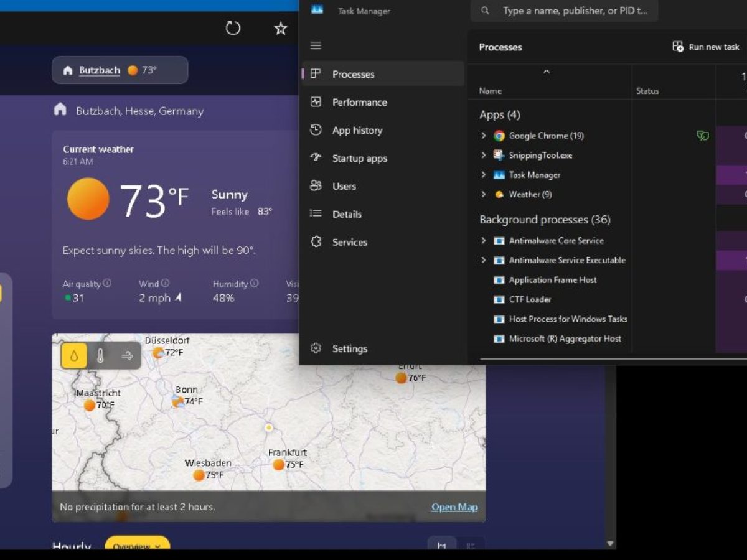
Task: Open Task Manager Settings
Action: click(x=383, y=348)
